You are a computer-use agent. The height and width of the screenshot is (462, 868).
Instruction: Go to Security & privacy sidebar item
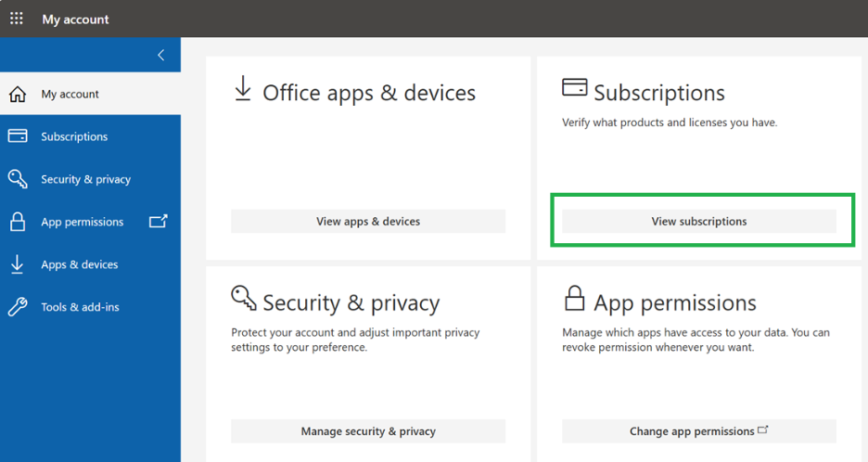click(90, 179)
